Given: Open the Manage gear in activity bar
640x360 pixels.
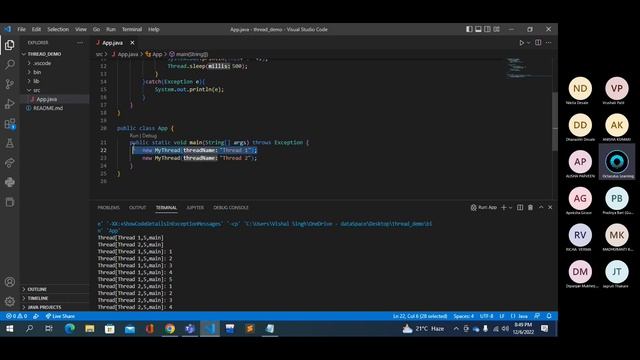Looking at the screenshot, I should pos(10,302).
